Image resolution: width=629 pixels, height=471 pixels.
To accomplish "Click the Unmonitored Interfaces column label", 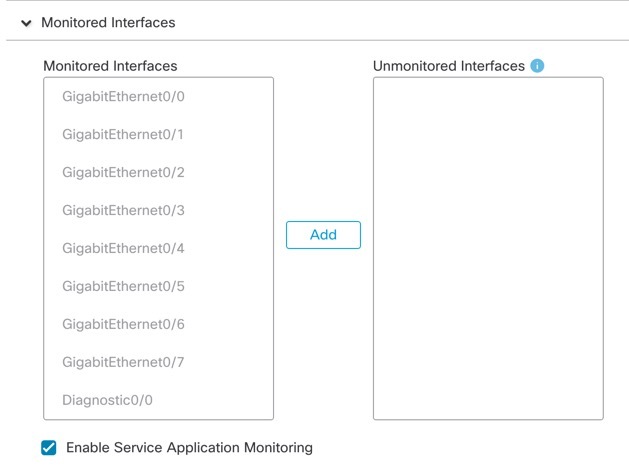I will [x=448, y=66].
